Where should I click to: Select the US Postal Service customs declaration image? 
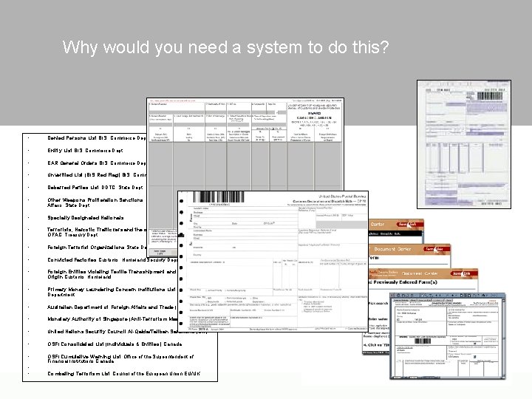273,262
